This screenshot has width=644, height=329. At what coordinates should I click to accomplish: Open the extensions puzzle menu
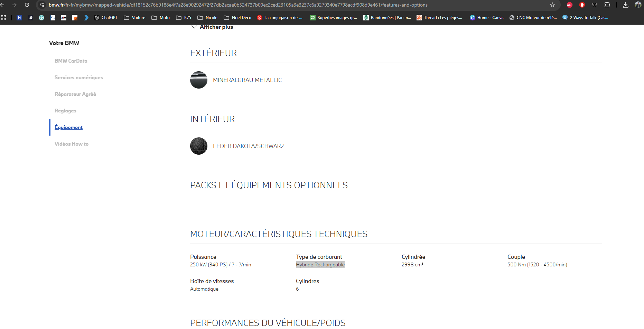click(607, 5)
